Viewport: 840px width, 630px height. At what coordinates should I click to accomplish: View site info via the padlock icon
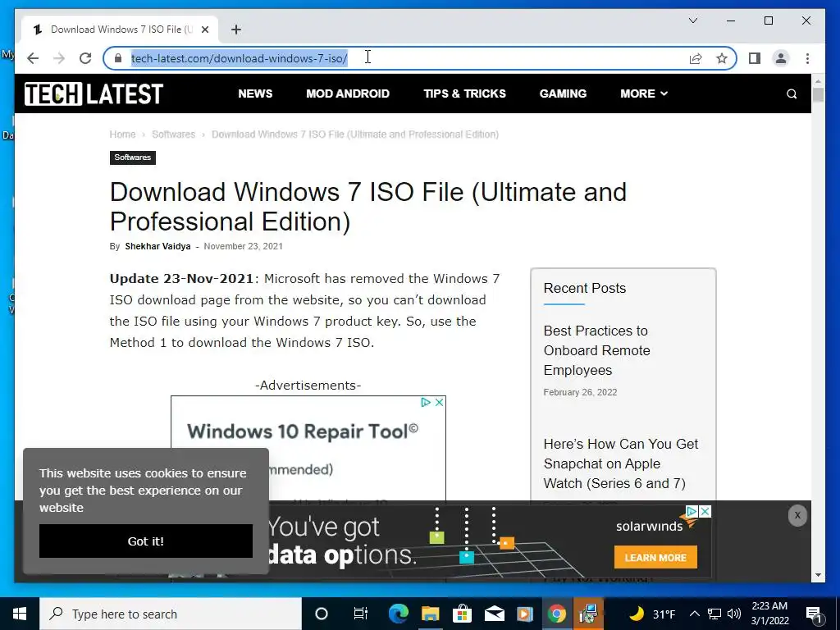[x=118, y=58]
